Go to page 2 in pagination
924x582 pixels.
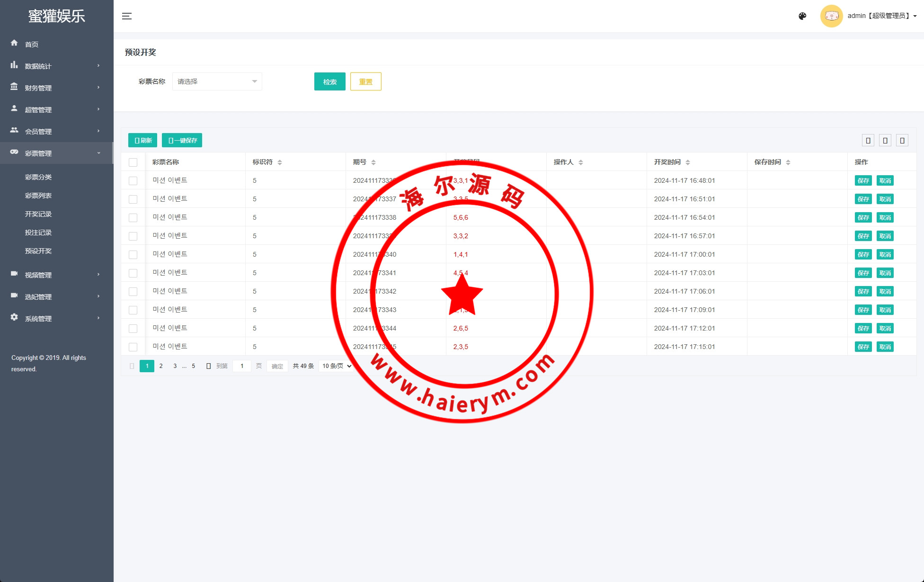click(x=161, y=366)
